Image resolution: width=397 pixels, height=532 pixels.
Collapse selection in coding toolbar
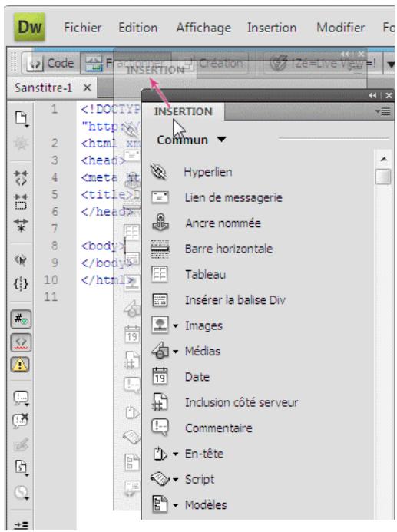click(x=21, y=202)
